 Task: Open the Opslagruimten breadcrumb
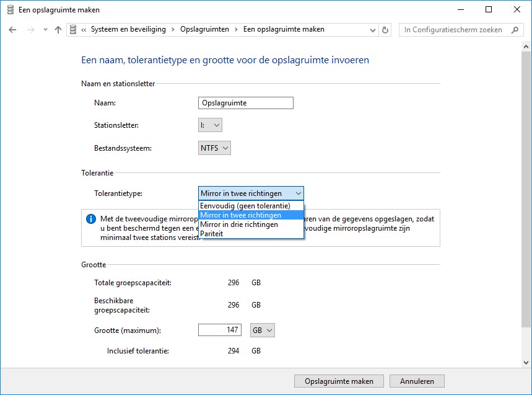pyautogui.click(x=204, y=29)
